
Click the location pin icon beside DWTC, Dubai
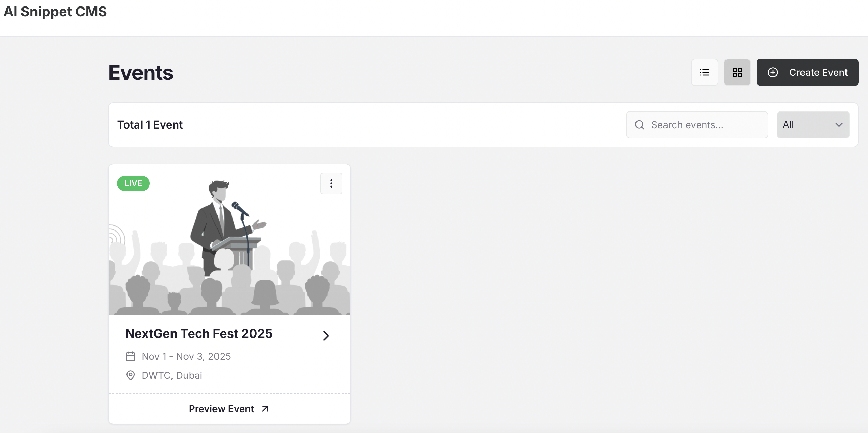pos(130,375)
